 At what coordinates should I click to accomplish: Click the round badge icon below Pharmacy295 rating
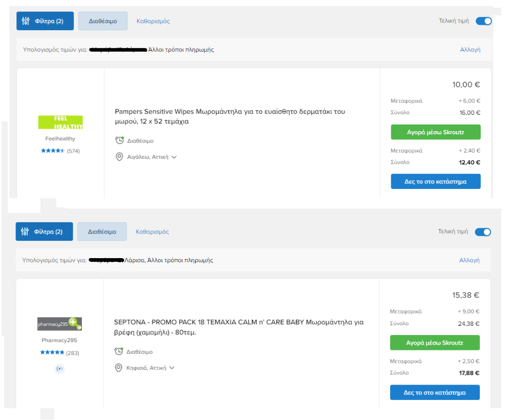[59, 369]
